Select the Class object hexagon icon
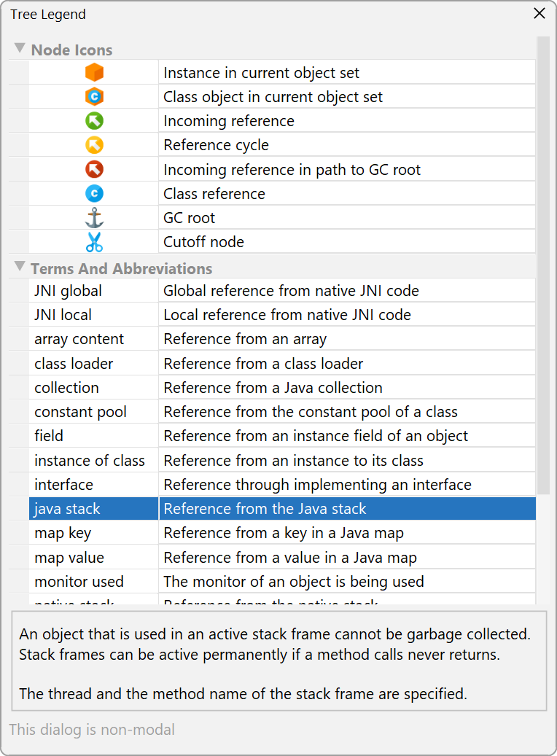The height and width of the screenshot is (756, 557). [x=94, y=96]
